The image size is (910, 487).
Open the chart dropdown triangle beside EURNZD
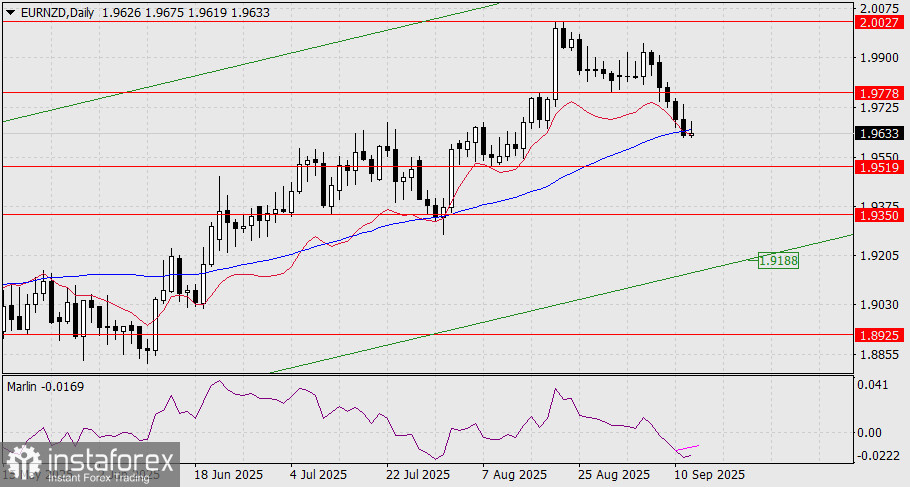(x=11, y=12)
